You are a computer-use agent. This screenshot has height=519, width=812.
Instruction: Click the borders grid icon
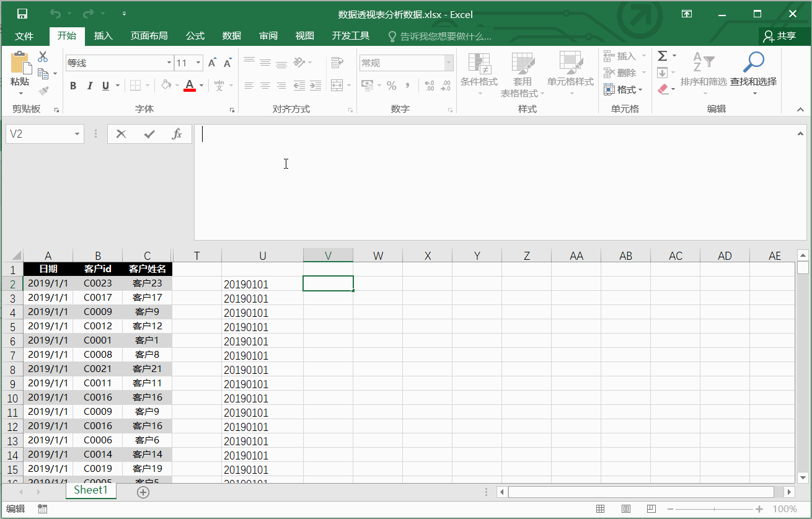pos(135,86)
